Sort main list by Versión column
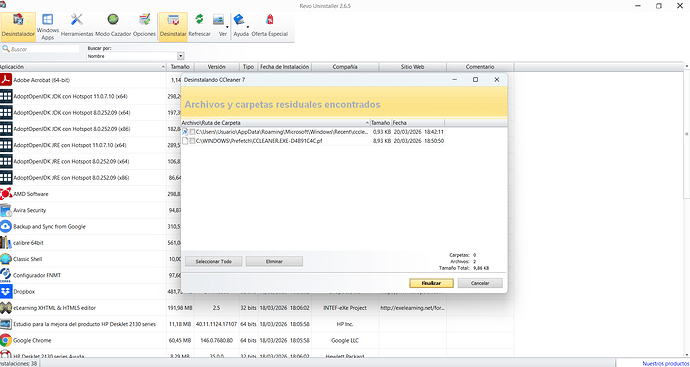The image size is (690, 367). click(217, 67)
